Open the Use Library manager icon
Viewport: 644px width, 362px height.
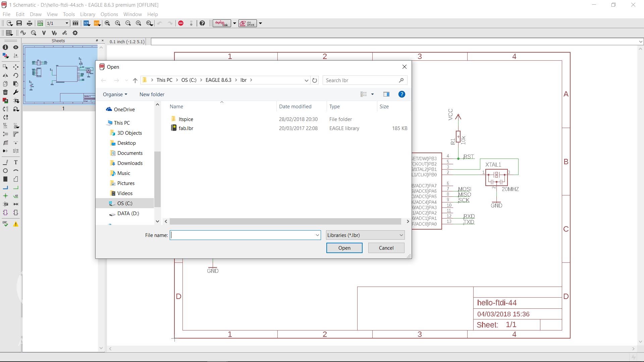75,23
